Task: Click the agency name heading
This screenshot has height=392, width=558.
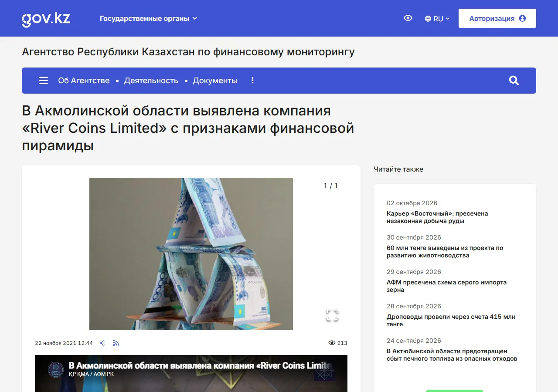Action: point(188,52)
